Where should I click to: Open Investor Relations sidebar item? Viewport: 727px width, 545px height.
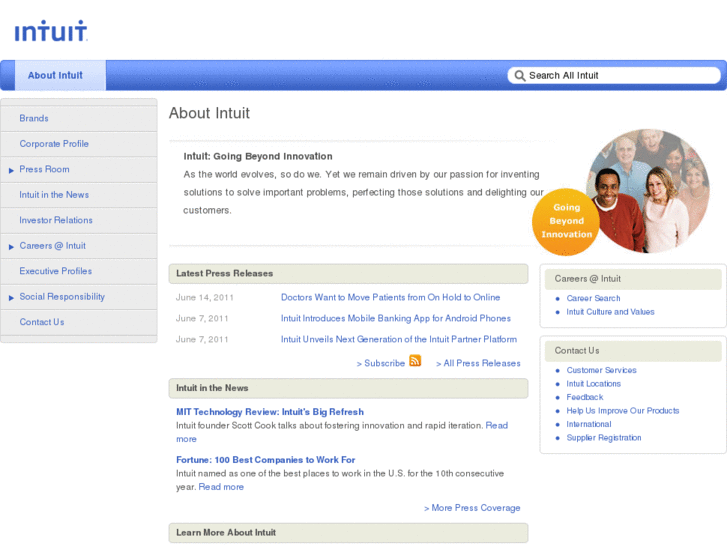56,220
